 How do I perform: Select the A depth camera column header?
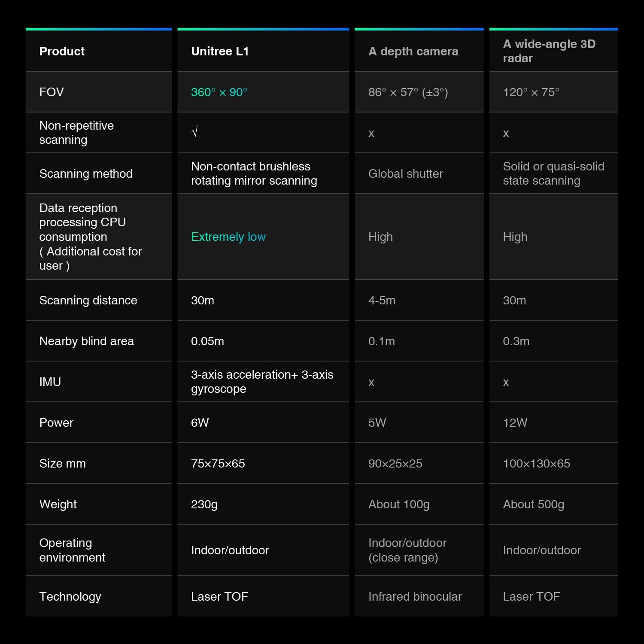413,52
